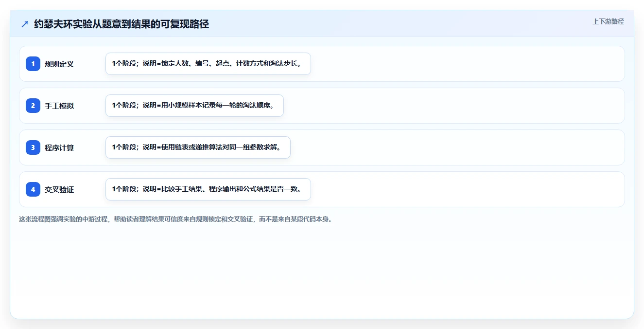Select the step 3 number badge
644x329 pixels.
pos(33,147)
